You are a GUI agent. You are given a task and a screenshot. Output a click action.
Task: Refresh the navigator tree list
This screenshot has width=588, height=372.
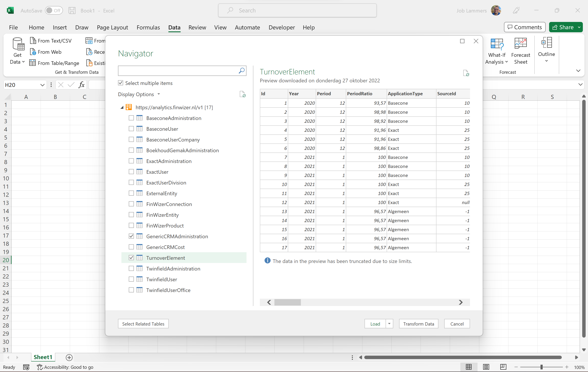click(x=242, y=94)
